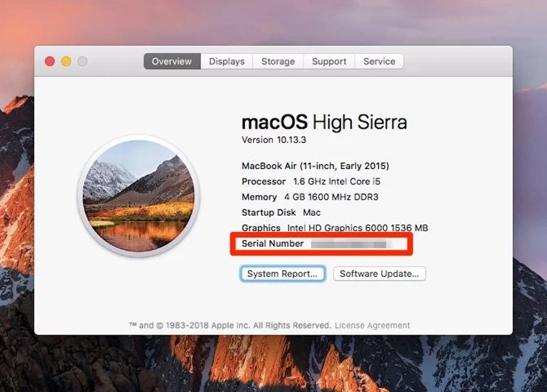The width and height of the screenshot is (547, 392).
Task: Switch to the Overview tab
Action: [172, 62]
